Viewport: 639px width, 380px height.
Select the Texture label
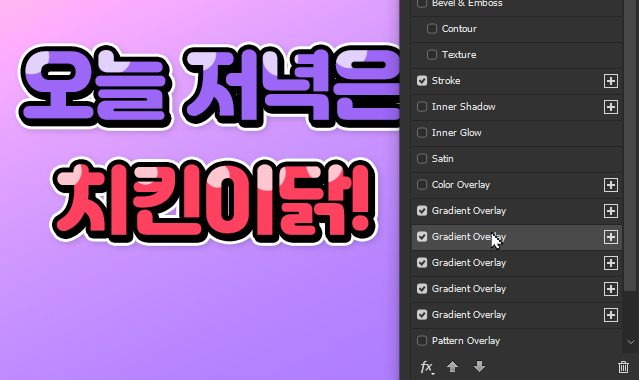tap(459, 55)
